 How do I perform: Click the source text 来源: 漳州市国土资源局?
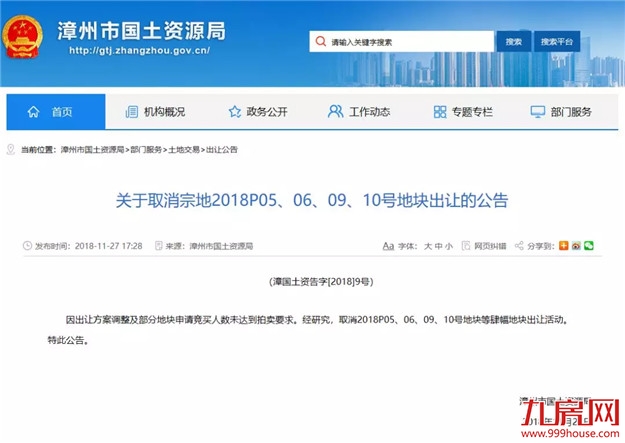coord(209,246)
